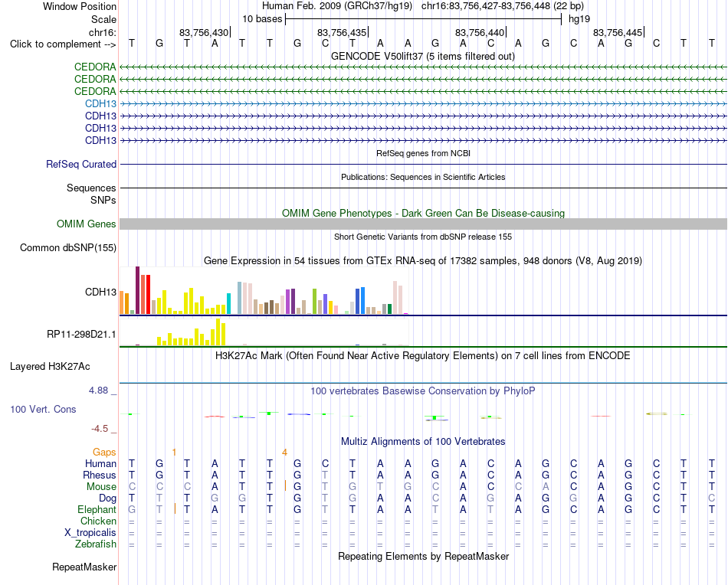Select the Dog alignment row label
728x585 pixels.
(107, 498)
